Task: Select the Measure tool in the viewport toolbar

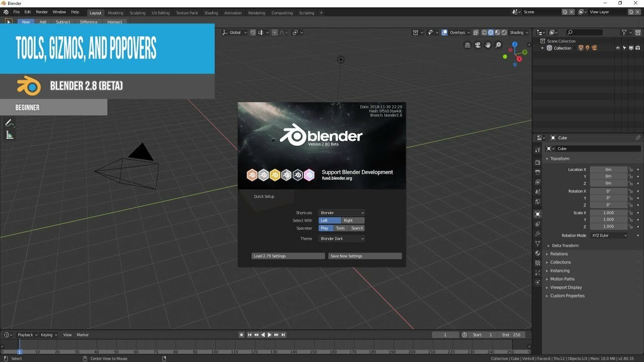Action: pyautogui.click(x=10, y=134)
